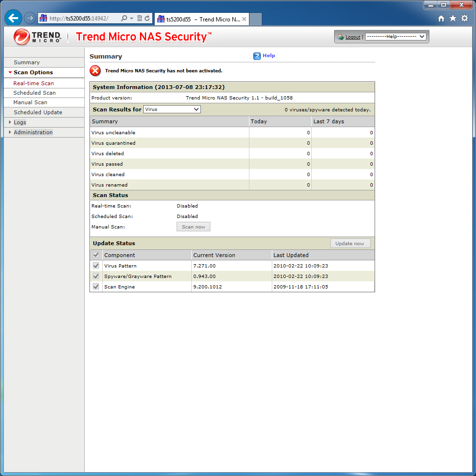Open Scheduled Update page

tap(38, 112)
